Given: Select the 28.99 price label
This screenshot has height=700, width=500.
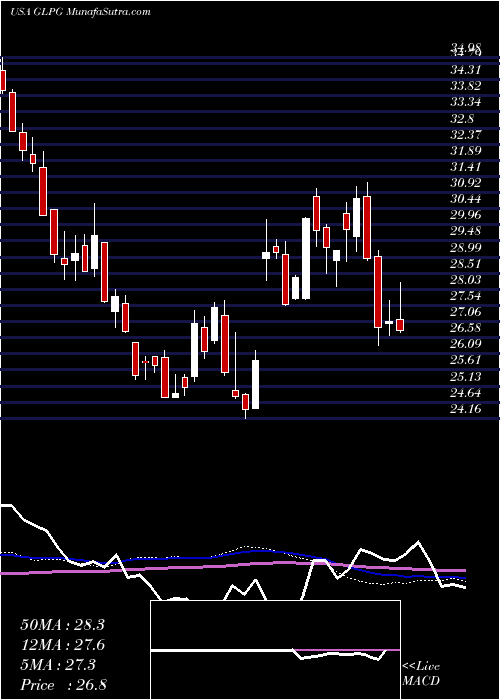Looking at the screenshot, I should [466, 247].
